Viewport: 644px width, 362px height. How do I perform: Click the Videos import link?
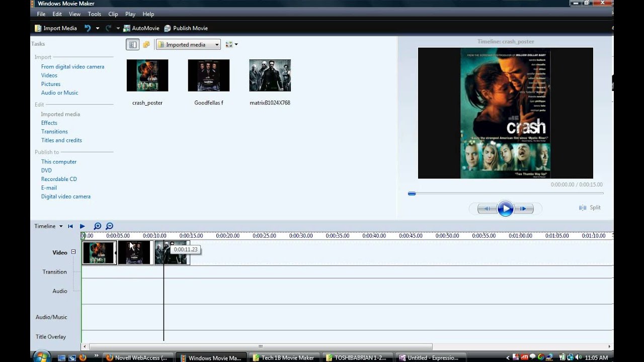tap(49, 75)
